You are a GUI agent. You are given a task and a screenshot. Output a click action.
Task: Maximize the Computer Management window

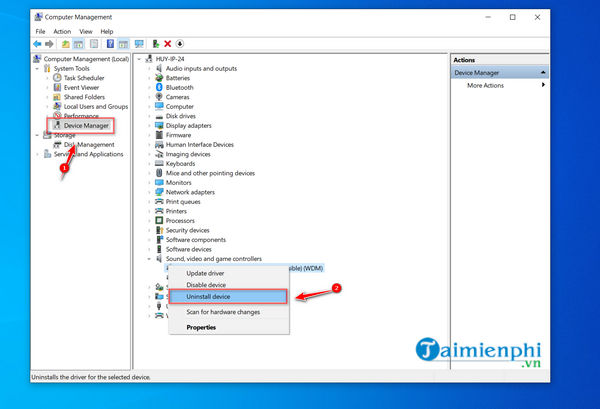512,17
